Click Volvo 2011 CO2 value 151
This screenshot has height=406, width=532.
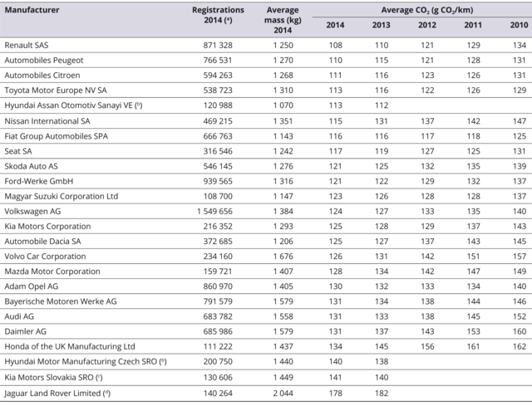coord(473,257)
